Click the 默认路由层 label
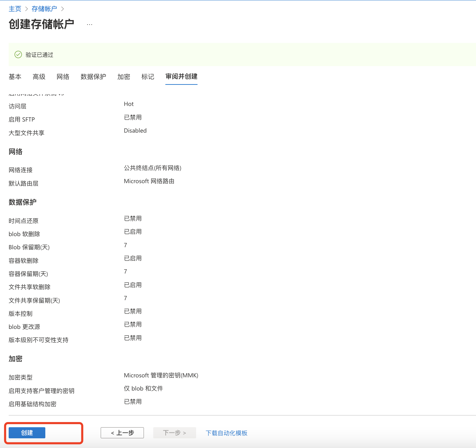476x448 pixels. (24, 183)
